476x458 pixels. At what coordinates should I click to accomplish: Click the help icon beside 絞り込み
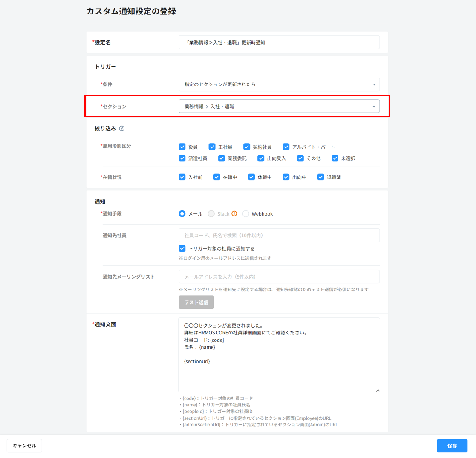click(x=122, y=128)
